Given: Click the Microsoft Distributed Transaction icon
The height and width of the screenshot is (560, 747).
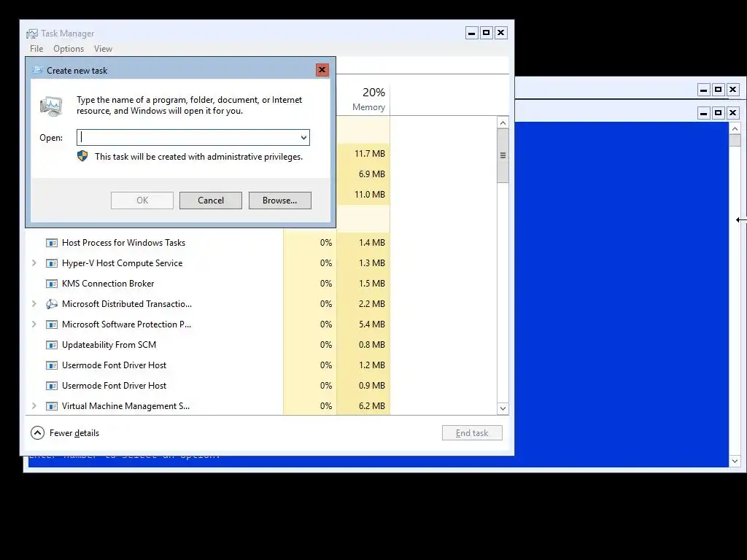Looking at the screenshot, I should pyautogui.click(x=52, y=304).
